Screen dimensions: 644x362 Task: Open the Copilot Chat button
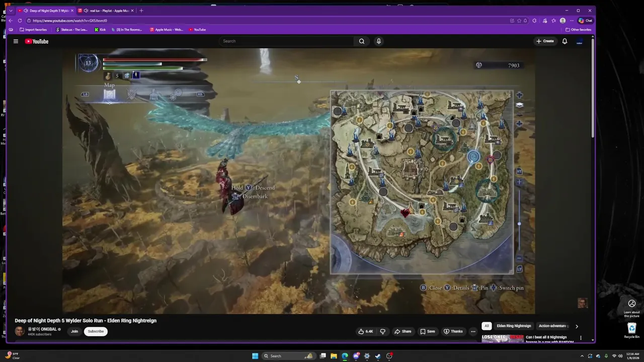click(x=585, y=21)
